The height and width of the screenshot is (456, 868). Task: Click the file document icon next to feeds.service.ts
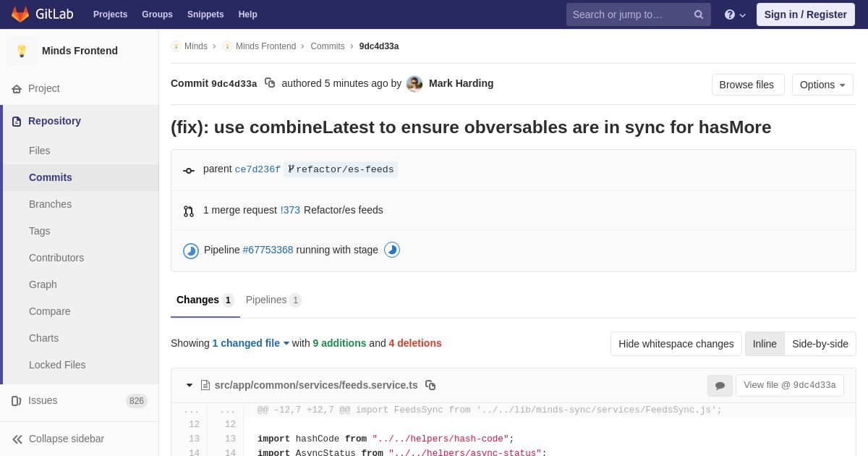point(205,385)
